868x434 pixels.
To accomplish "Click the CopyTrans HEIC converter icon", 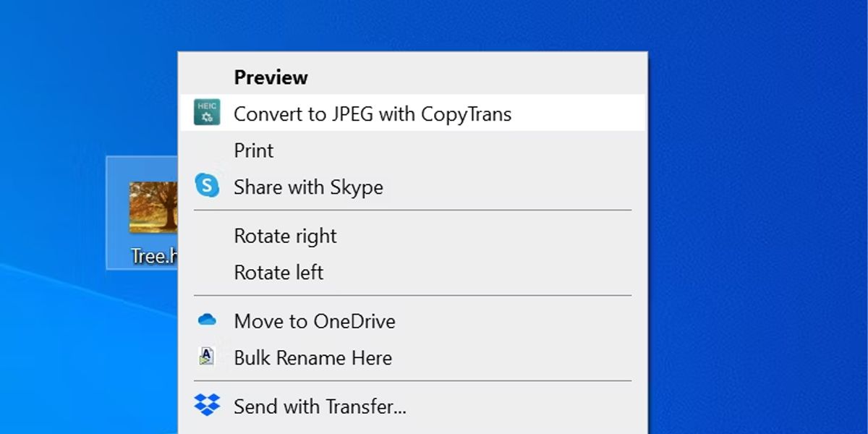I will [x=207, y=113].
